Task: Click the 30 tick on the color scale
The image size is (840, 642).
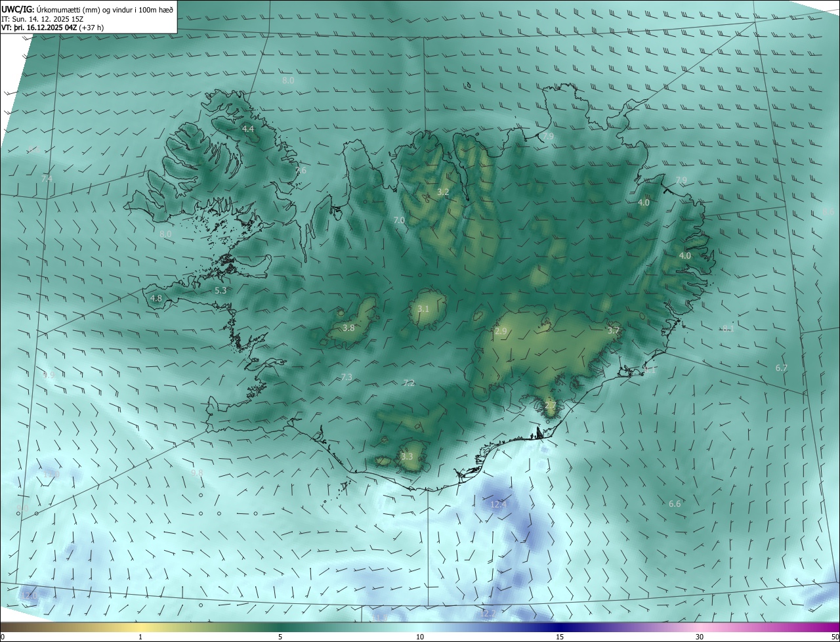Action: [x=700, y=637]
